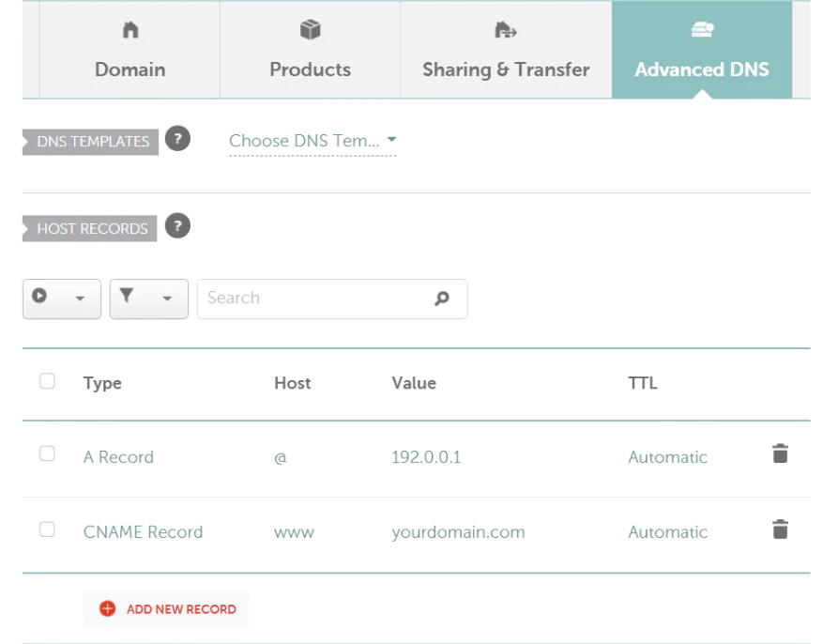Viewport: 838px width, 644px height.
Task: Delete the A Record entry via trash icon
Action: pos(780,454)
